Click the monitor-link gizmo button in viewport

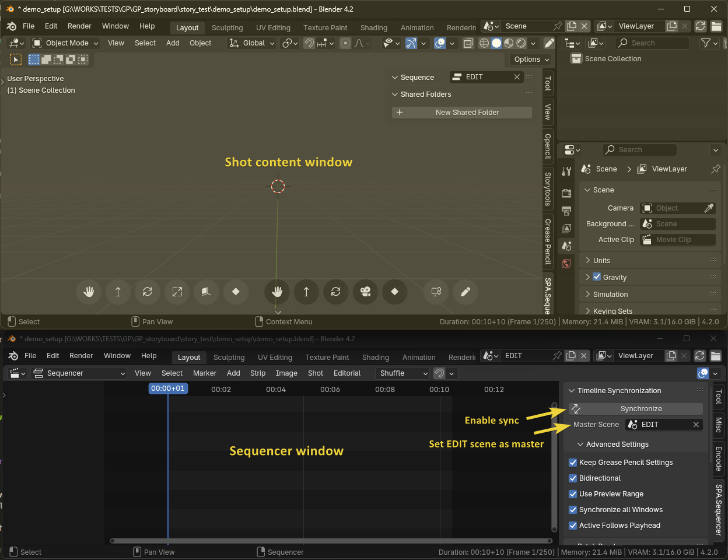click(x=436, y=292)
